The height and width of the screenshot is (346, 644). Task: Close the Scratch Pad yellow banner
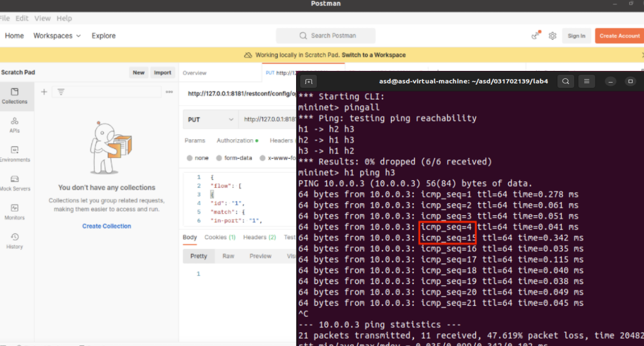pyautogui.click(x=642, y=55)
